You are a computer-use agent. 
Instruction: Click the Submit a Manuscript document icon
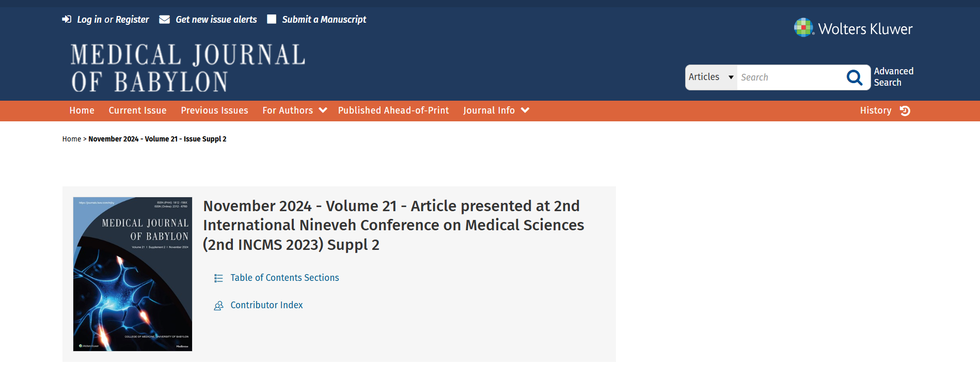coord(272,19)
